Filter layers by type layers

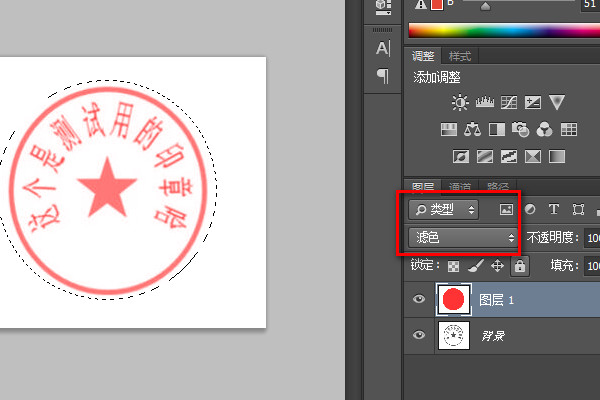(x=554, y=209)
